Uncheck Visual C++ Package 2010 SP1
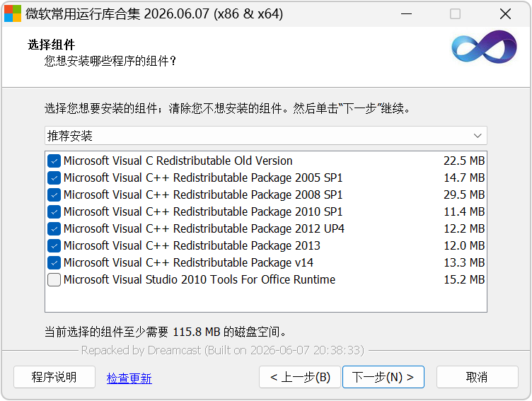The width and height of the screenshot is (532, 401). click(54, 211)
